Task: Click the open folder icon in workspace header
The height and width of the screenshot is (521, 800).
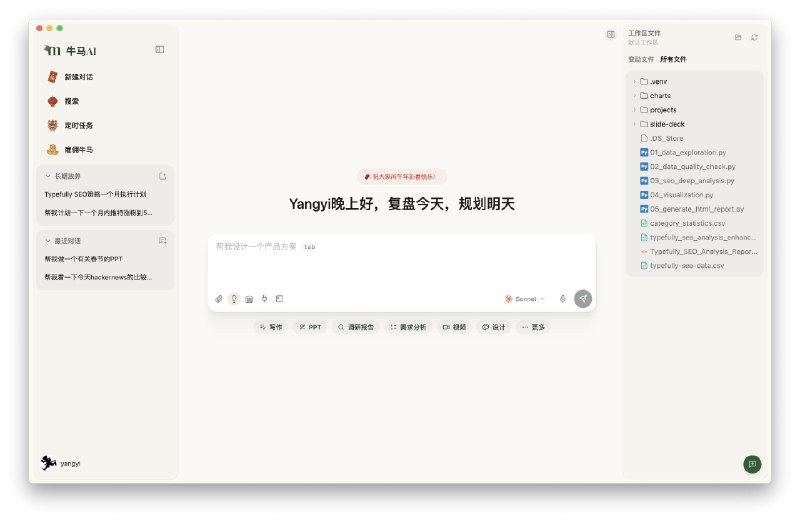Action: (738, 37)
